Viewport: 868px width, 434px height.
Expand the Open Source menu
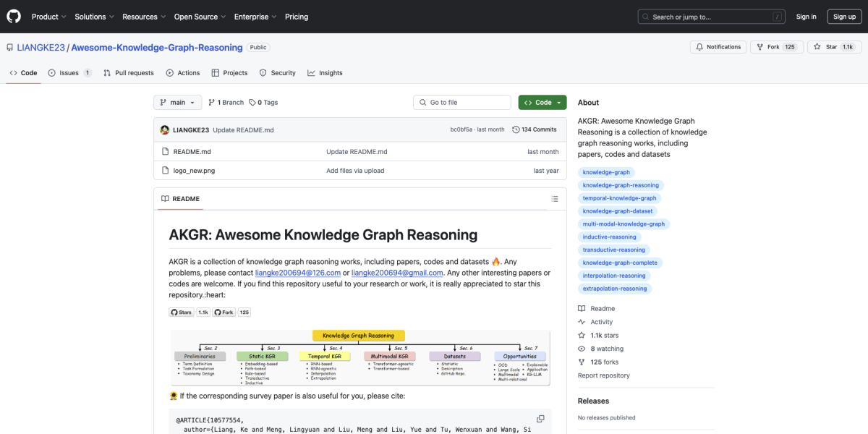(200, 17)
